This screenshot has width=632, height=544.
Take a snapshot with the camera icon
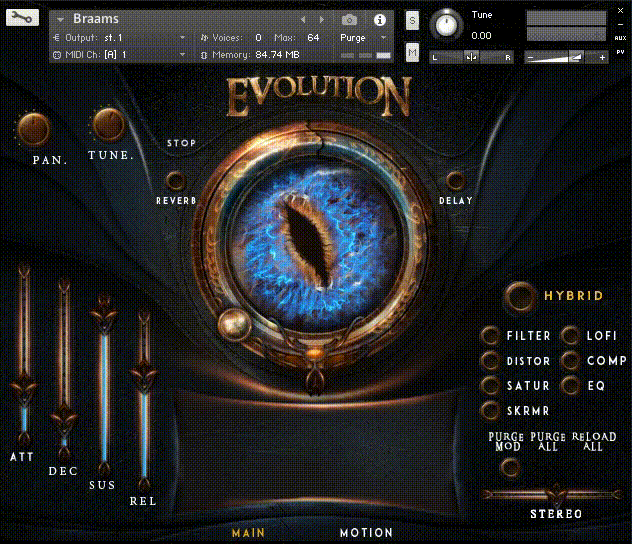[349, 19]
